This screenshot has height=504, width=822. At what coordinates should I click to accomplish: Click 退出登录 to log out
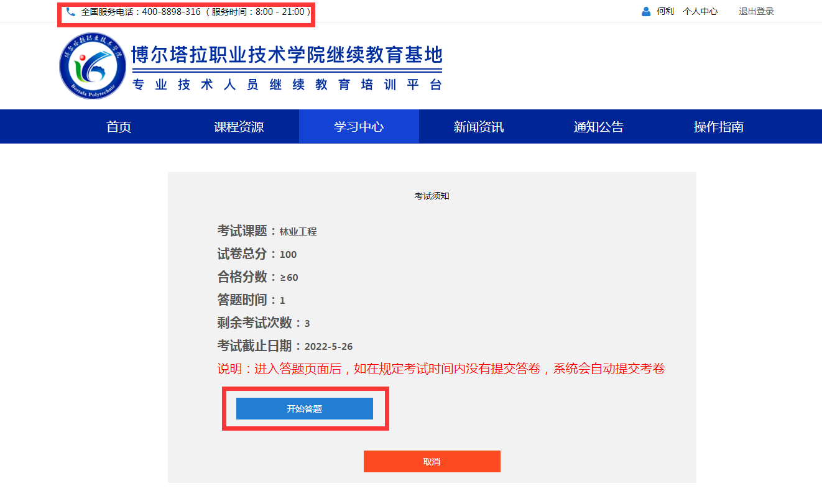click(x=756, y=12)
